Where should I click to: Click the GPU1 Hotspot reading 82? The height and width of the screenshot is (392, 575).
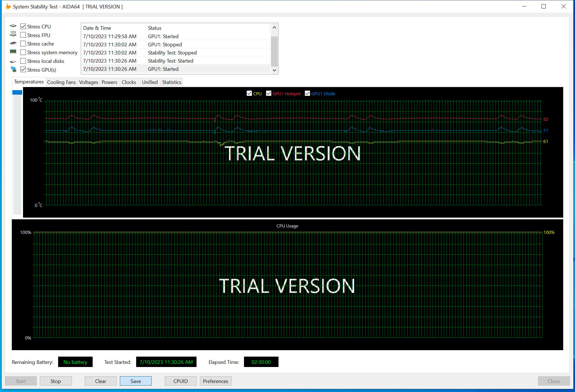[x=546, y=119]
